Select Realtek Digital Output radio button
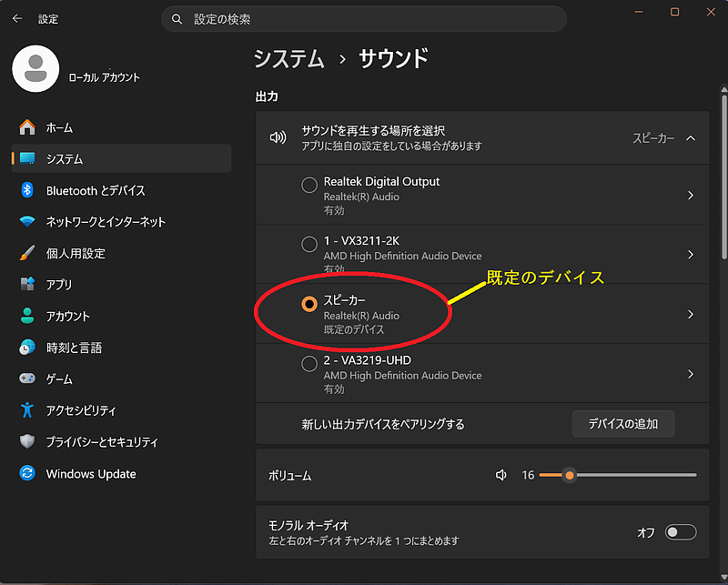Image resolution: width=728 pixels, height=585 pixels. tap(309, 185)
